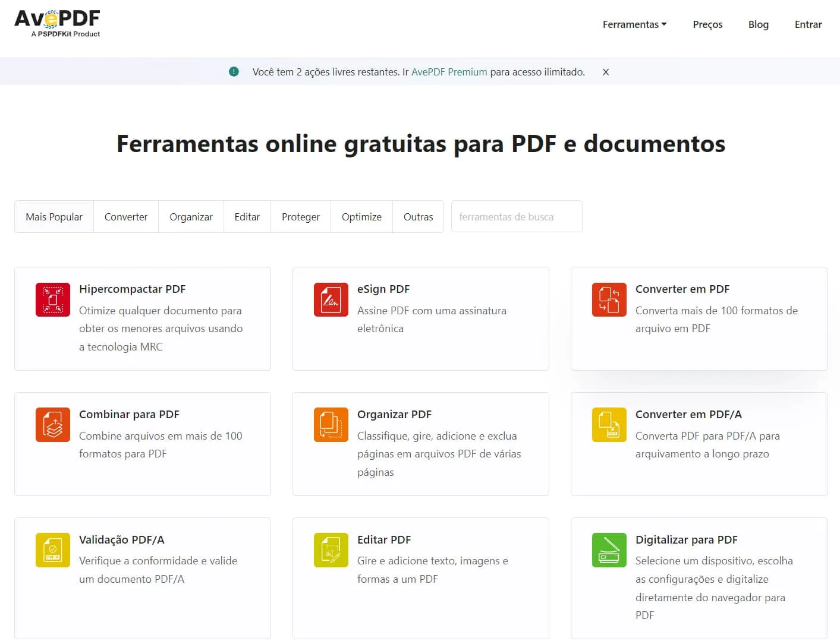Select the Validação PDF/A checkmark icon
This screenshot has height=641, width=840.
pyautogui.click(x=52, y=550)
